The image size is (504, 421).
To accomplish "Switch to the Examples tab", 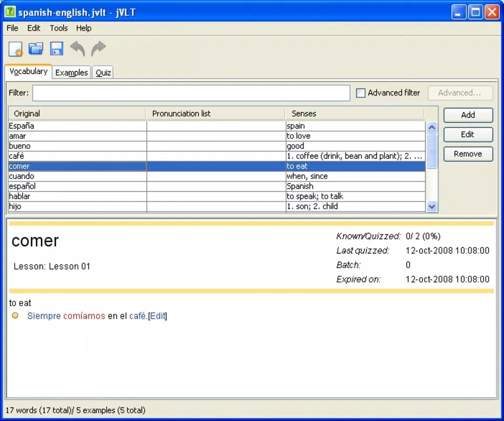I will point(72,73).
